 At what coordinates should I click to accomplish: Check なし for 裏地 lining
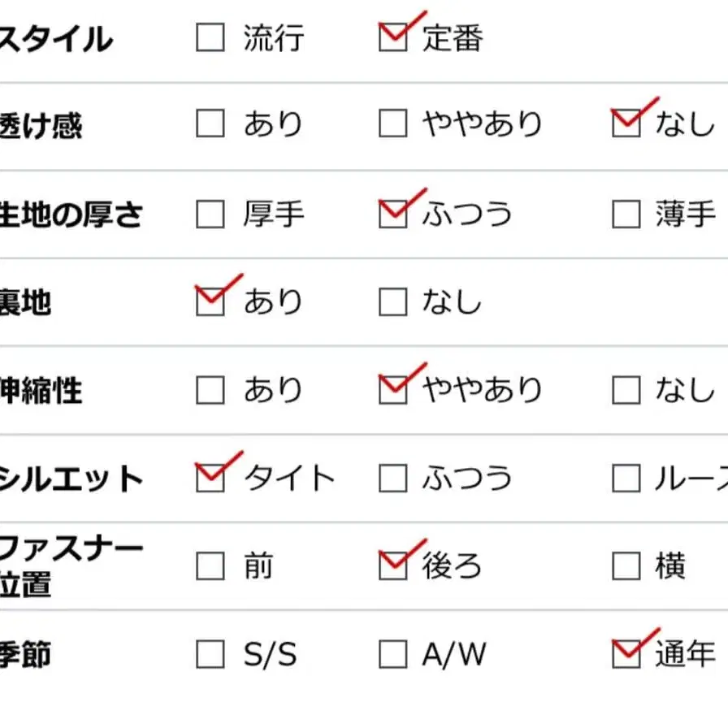[x=392, y=301]
